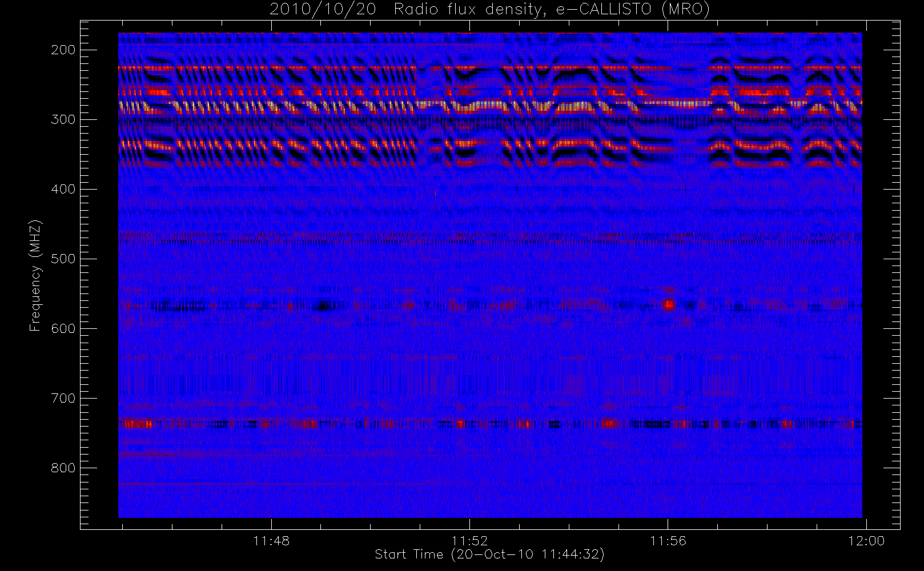Click the 800 MHz frequency tick label

tap(63, 468)
